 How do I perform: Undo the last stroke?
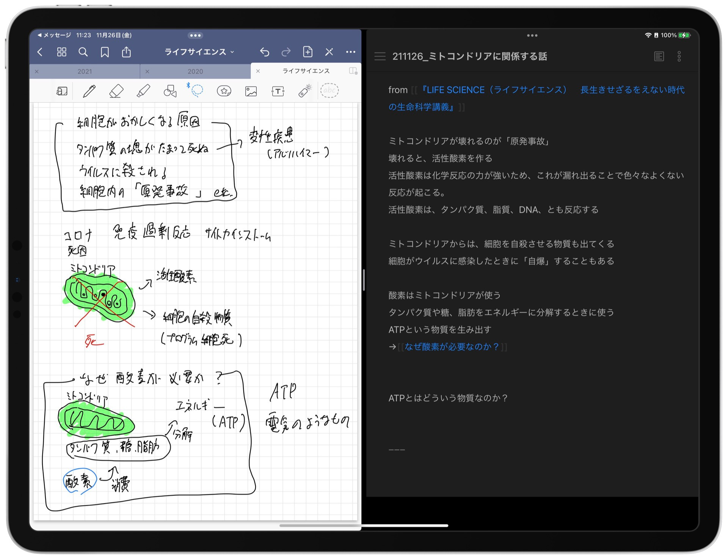click(265, 52)
